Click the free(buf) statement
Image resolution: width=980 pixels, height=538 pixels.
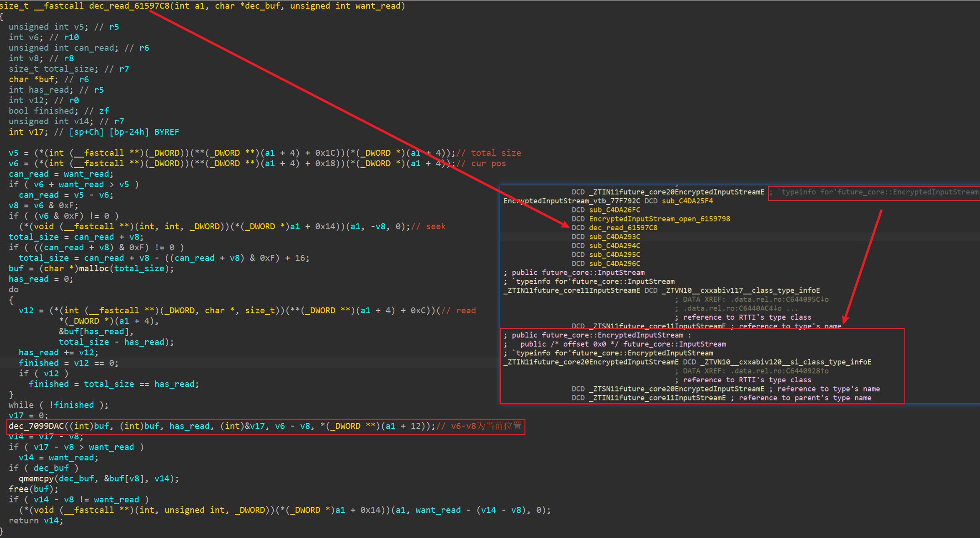point(33,489)
